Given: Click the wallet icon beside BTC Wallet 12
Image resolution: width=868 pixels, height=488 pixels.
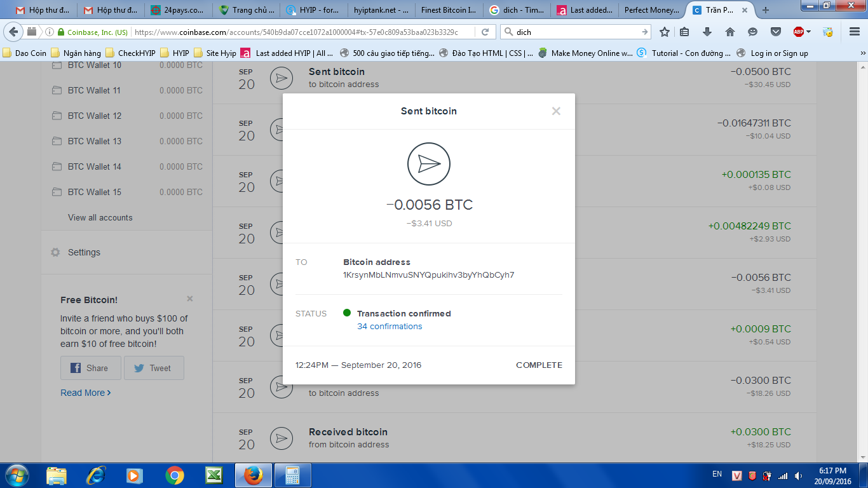Looking at the screenshot, I should (x=57, y=116).
